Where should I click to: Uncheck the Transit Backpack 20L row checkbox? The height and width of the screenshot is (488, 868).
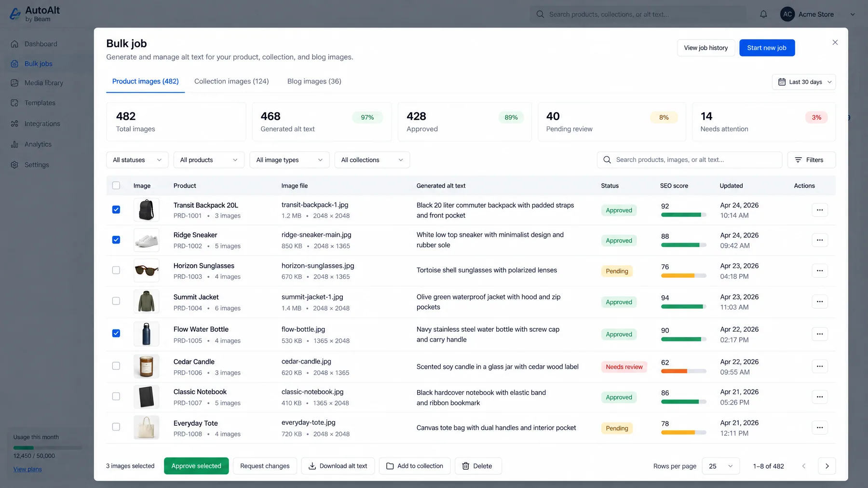(116, 210)
